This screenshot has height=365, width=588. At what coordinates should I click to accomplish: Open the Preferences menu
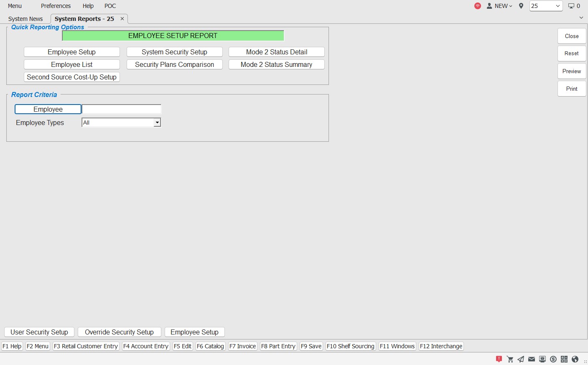tap(56, 6)
